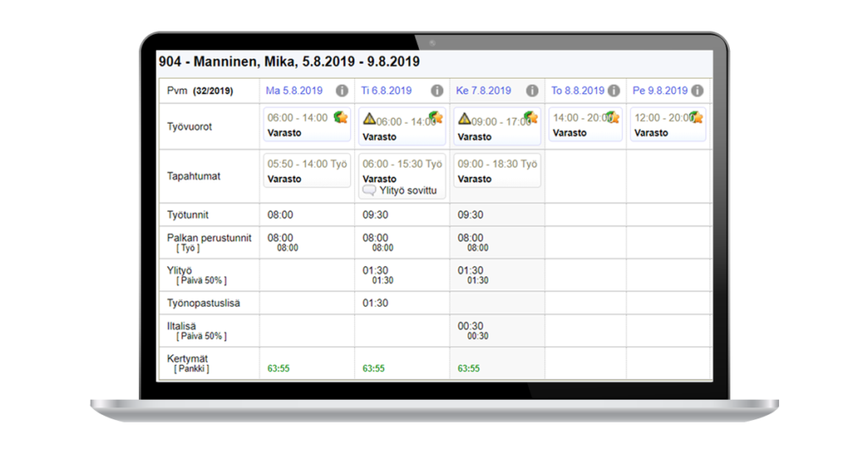Open info icon for Ke 7.8.2019

[x=531, y=91]
